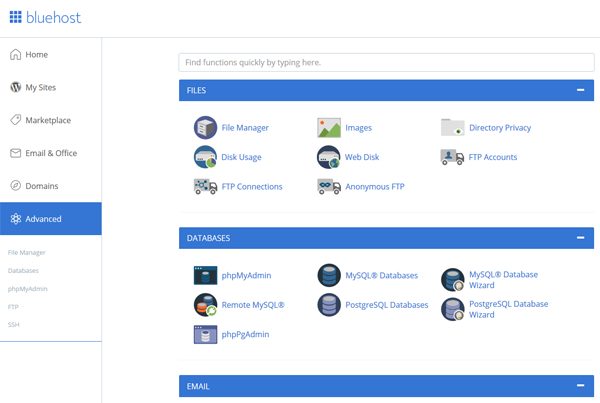Click the Directory Privacy text link
This screenshot has width=600, height=403.
click(500, 128)
